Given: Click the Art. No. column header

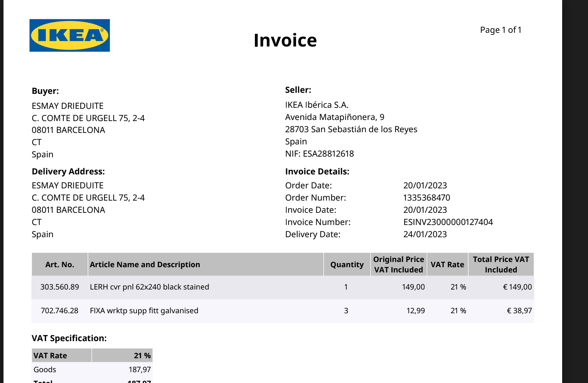Looking at the screenshot, I should 60,265.
